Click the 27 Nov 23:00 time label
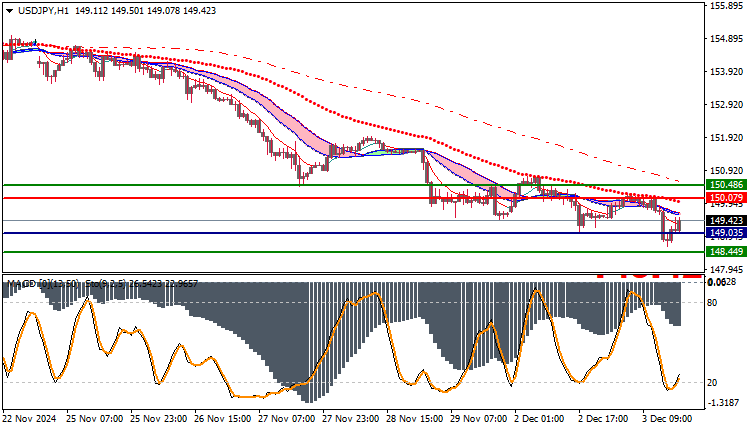This screenshot has width=750, height=430. [351, 419]
